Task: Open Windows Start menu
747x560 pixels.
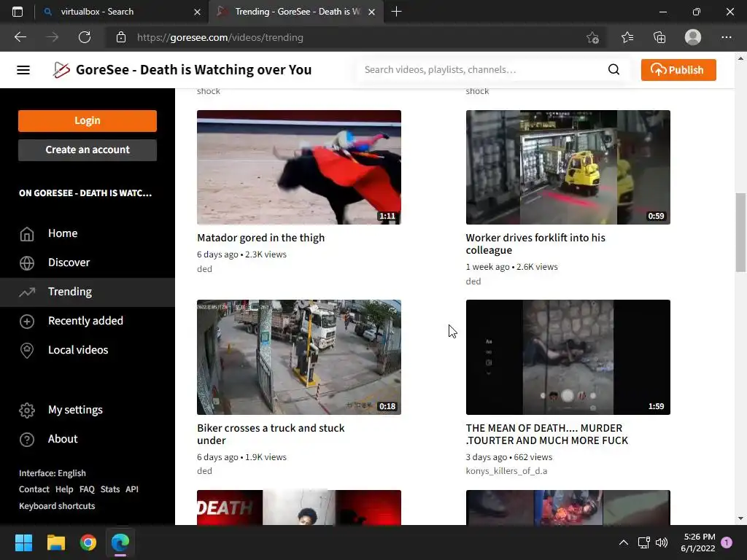Action: click(x=23, y=542)
